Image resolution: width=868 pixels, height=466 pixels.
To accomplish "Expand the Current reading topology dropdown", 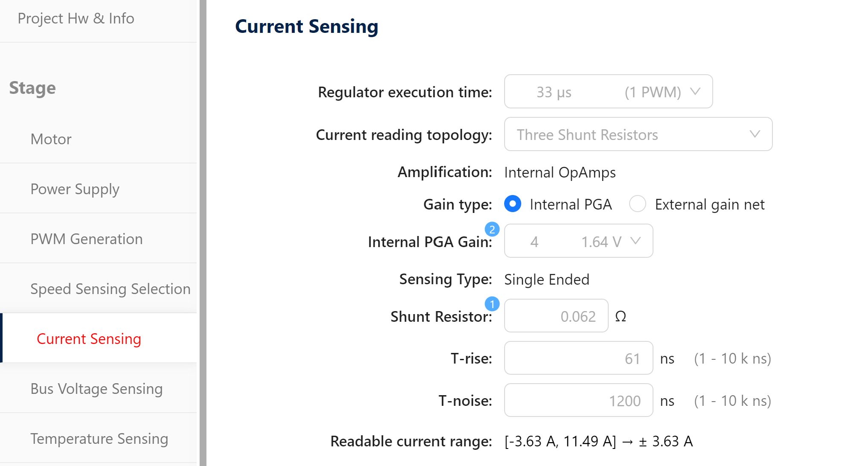I will (638, 134).
